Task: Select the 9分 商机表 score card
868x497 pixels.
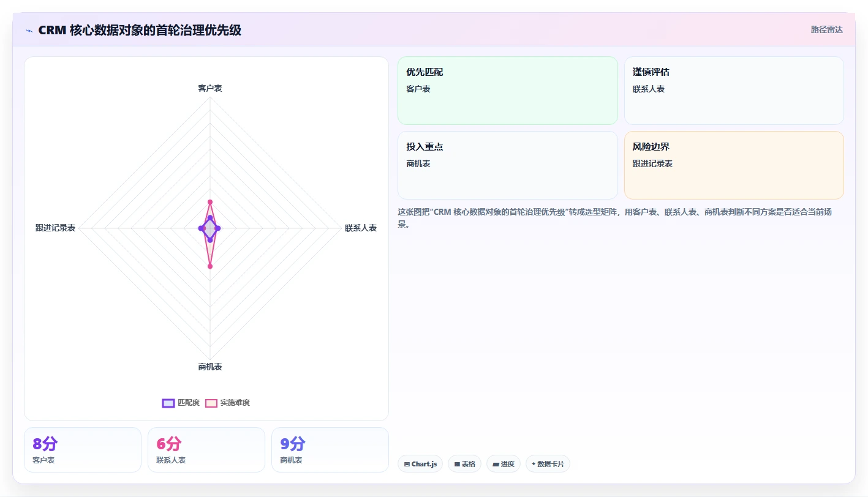Action: pos(330,450)
